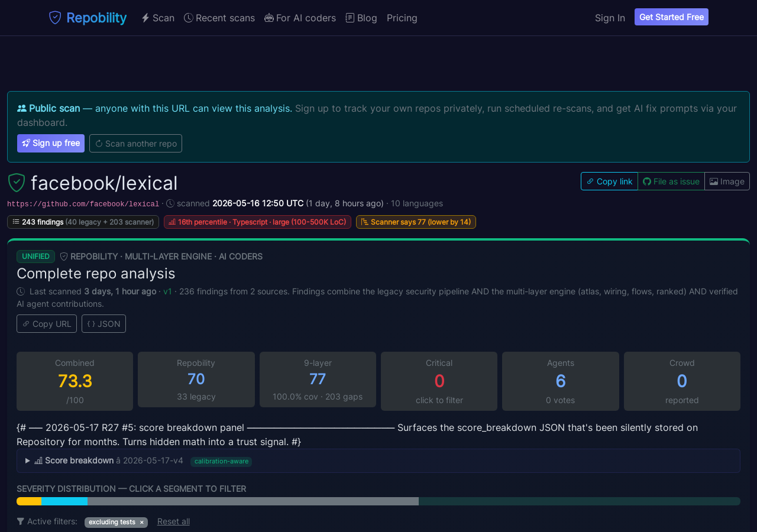
Task: Click the Active filters funnel icon
Action: click(21, 521)
